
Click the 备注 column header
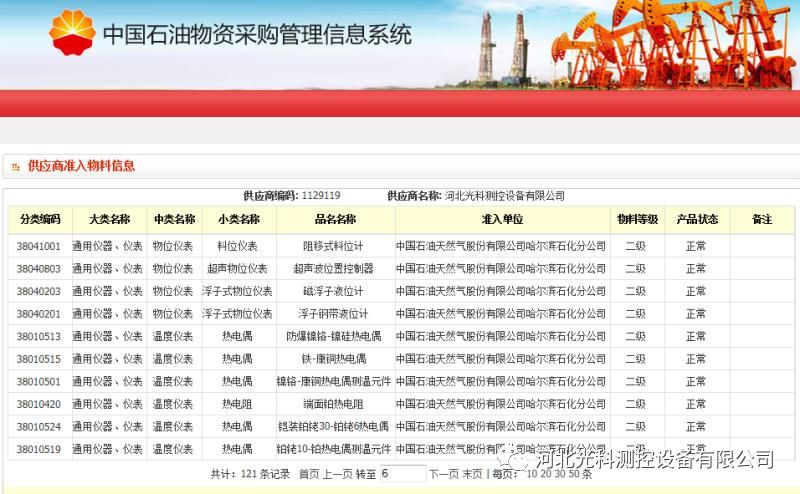pos(762,219)
